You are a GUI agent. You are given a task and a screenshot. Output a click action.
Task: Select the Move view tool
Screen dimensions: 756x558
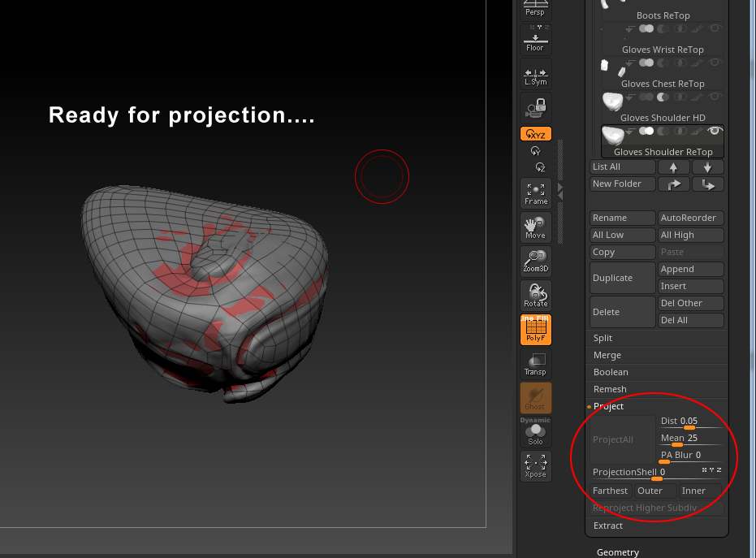click(536, 227)
